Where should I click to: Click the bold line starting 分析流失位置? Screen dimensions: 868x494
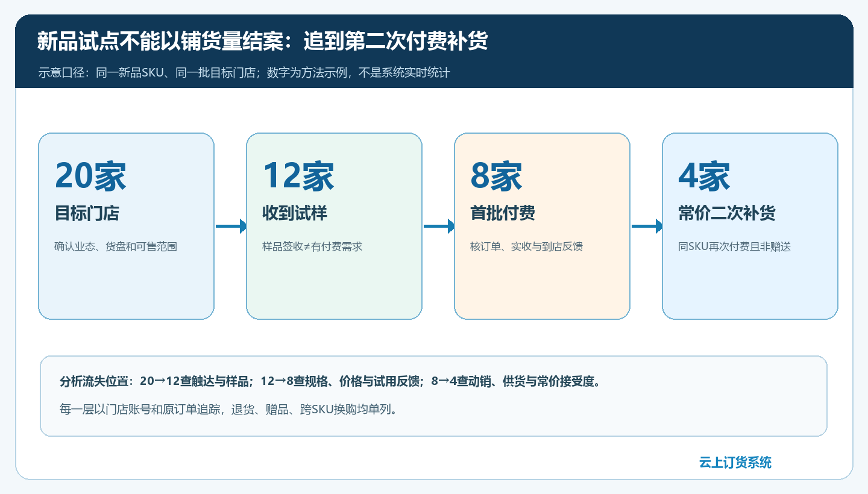[x=330, y=381]
